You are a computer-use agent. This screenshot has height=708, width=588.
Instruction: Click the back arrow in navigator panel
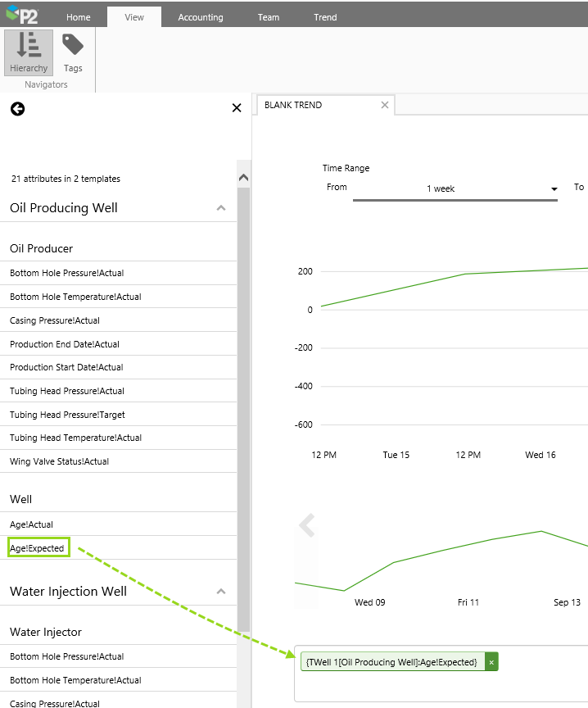(17, 108)
